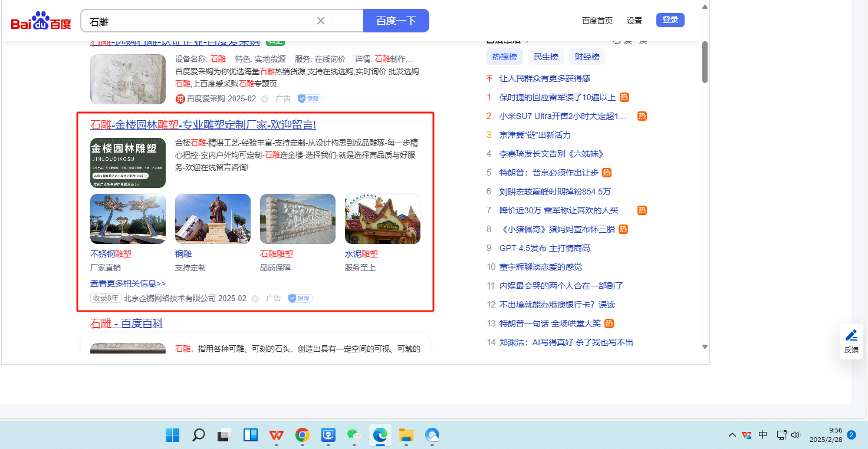Open hot search 李嘉琦发长文告别《六姊妹》
This screenshot has height=449, width=868.
pos(551,154)
